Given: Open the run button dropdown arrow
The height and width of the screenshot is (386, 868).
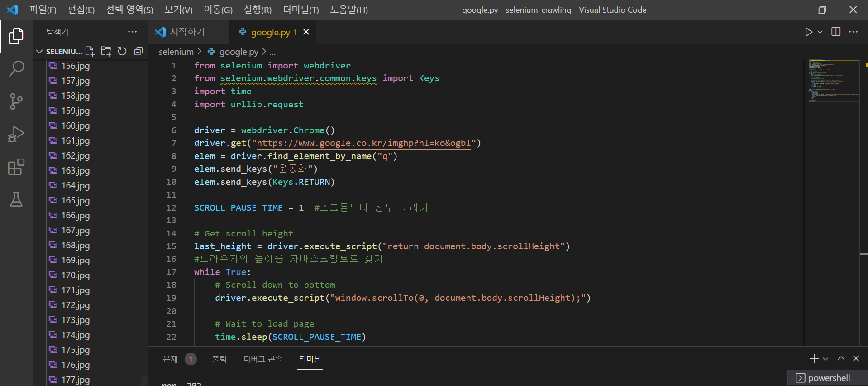Looking at the screenshot, I should pyautogui.click(x=820, y=32).
